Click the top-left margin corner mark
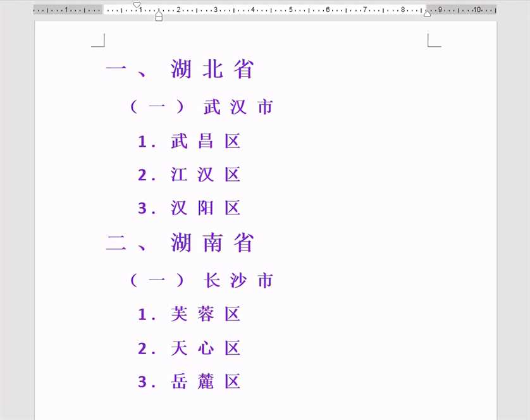 pyautogui.click(x=98, y=41)
